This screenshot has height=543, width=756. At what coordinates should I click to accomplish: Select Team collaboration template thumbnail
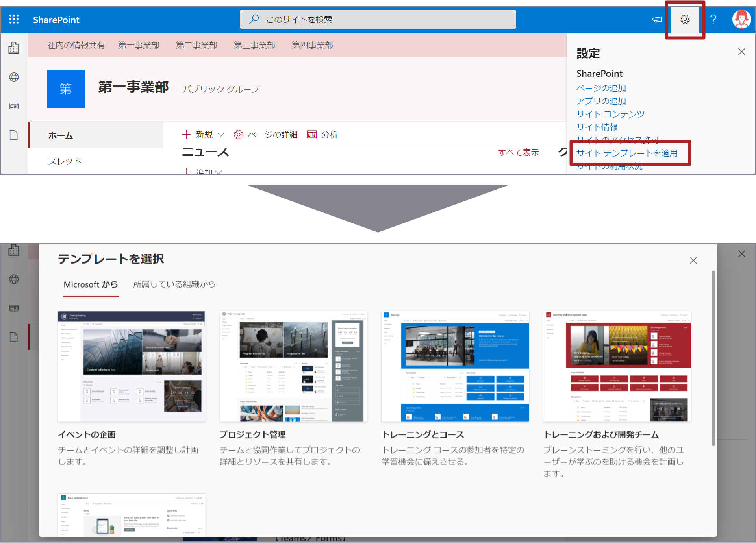tap(132, 515)
